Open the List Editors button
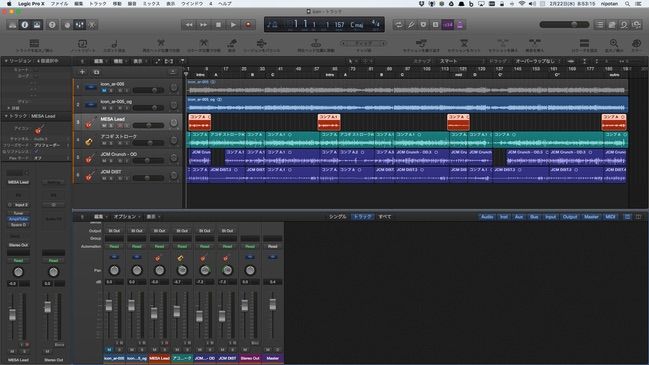The height and width of the screenshot is (365, 649). tap(599, 25)
